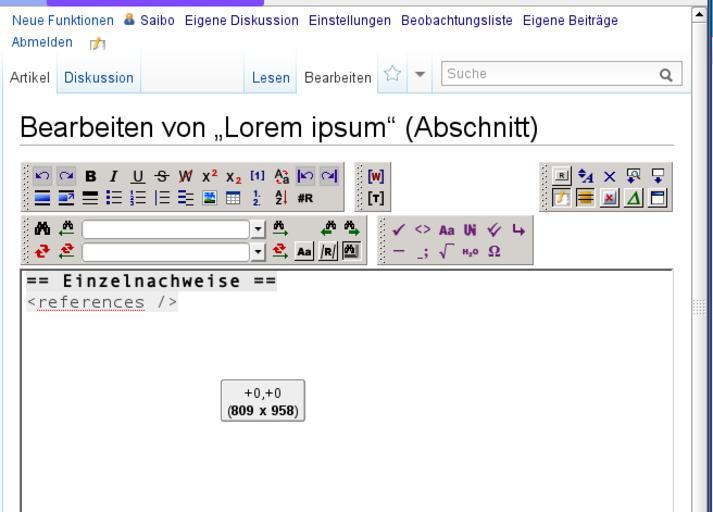Click the square root math icon
The image size is (713, 512).
pos(447,250)
